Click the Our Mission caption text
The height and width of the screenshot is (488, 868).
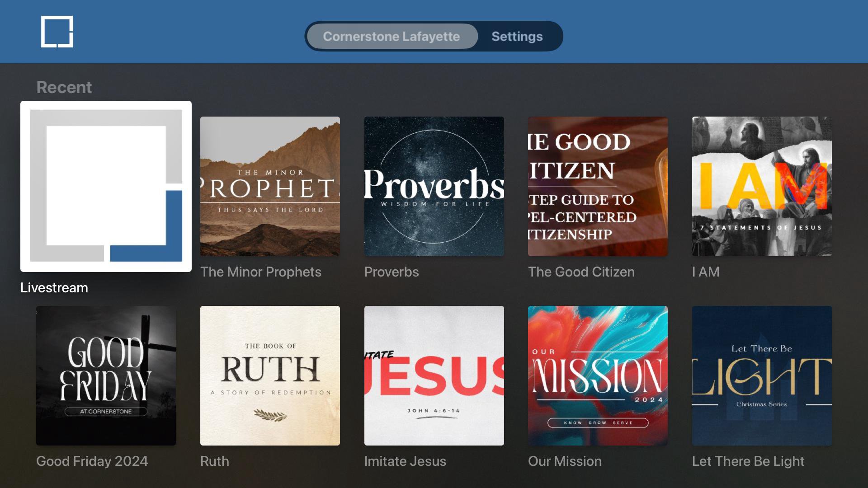[x=565, y=461]
